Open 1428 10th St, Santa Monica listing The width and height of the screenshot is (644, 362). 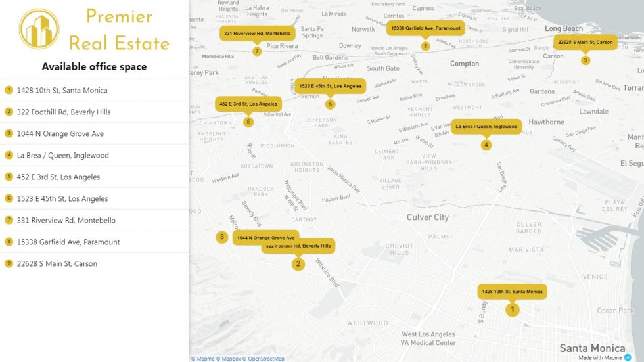click(x=62, y=90)
